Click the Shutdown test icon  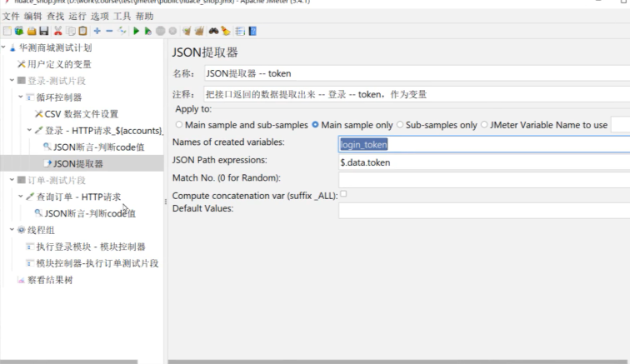[x=172, y=31]
